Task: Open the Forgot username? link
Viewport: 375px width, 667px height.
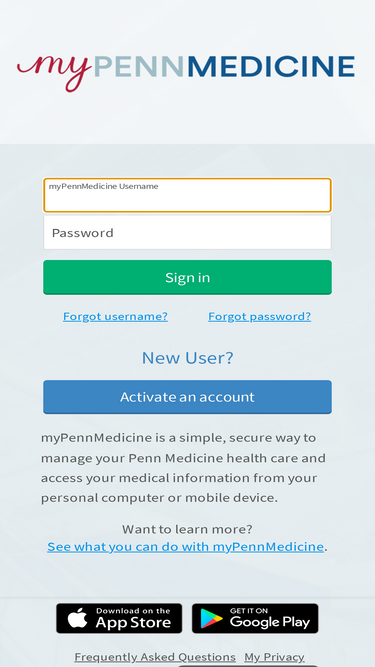Action: [115, 316]
